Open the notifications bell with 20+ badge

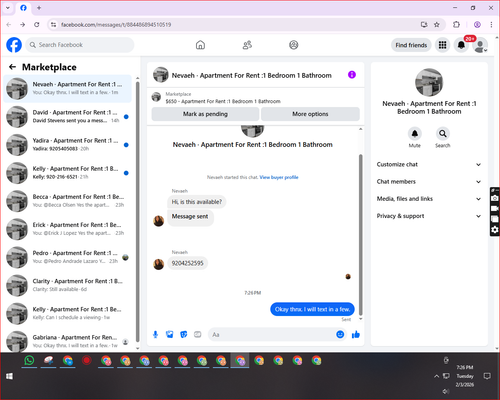pyautogui.click(x=461, y=45)
